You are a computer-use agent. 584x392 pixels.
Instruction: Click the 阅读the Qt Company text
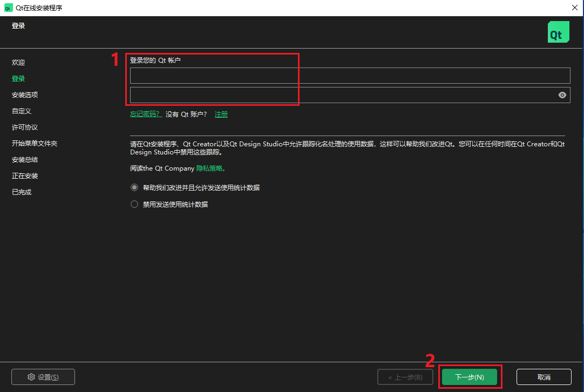point(162,168)
